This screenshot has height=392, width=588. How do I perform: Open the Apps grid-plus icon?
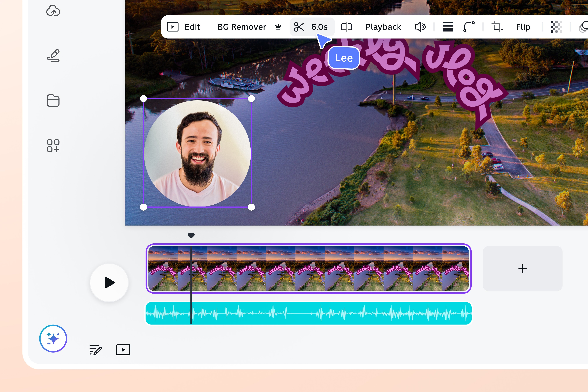click(53, 146)
